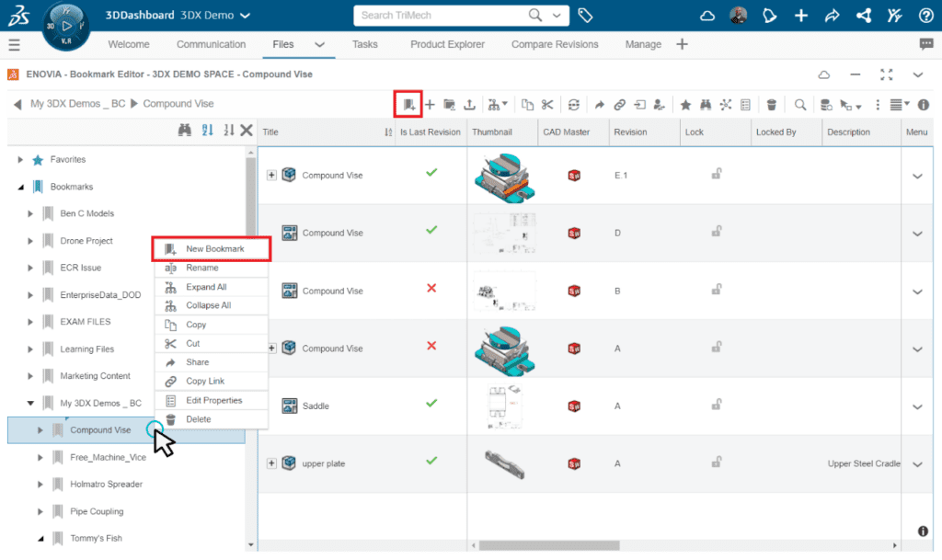Click the compass play button
The image size is (942, 560).
tap(66, 26)
